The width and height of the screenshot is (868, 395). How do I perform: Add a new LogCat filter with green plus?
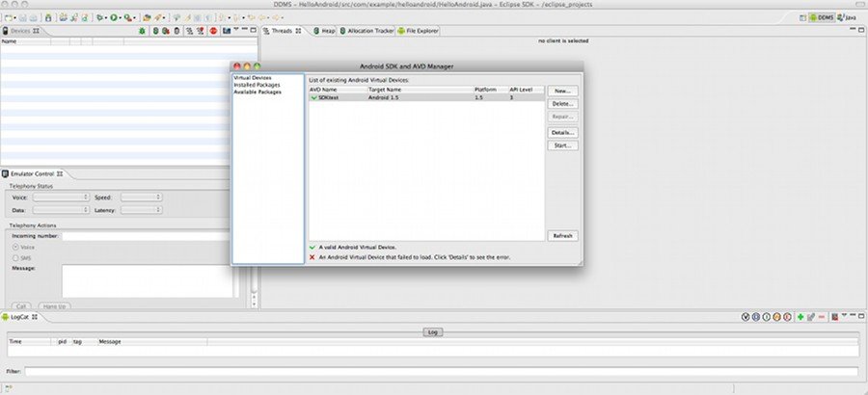tap(800, 317)
